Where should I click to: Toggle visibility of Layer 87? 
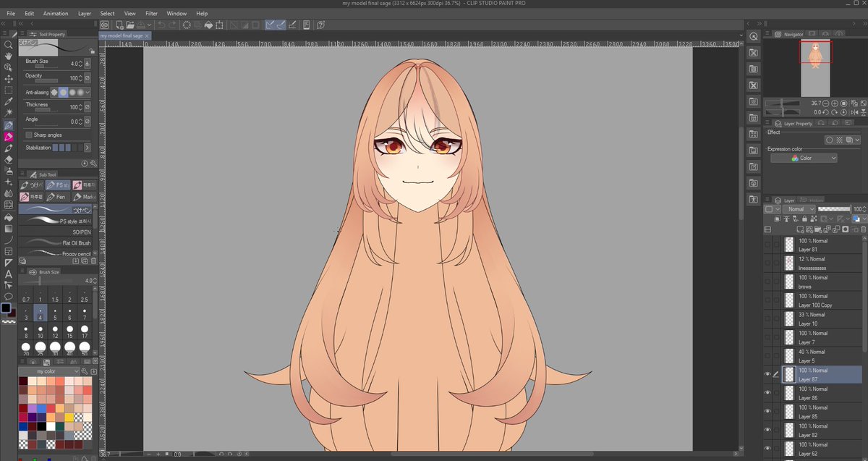768,373
